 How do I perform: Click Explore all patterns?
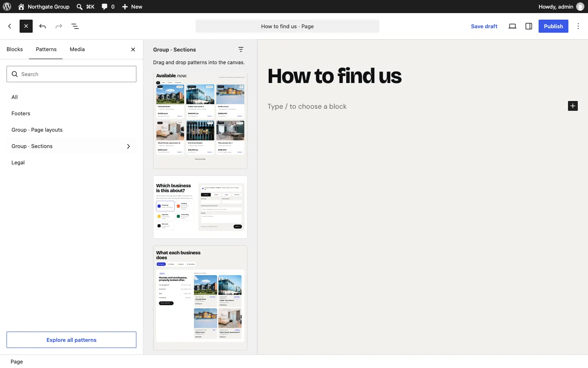tap(71, 340)
